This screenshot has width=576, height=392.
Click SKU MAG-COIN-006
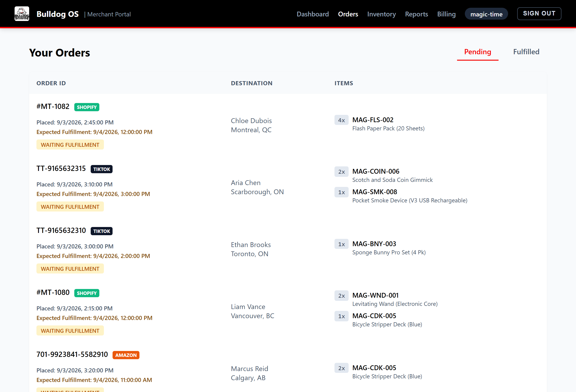pyautogui.click(x=376, y=172)
